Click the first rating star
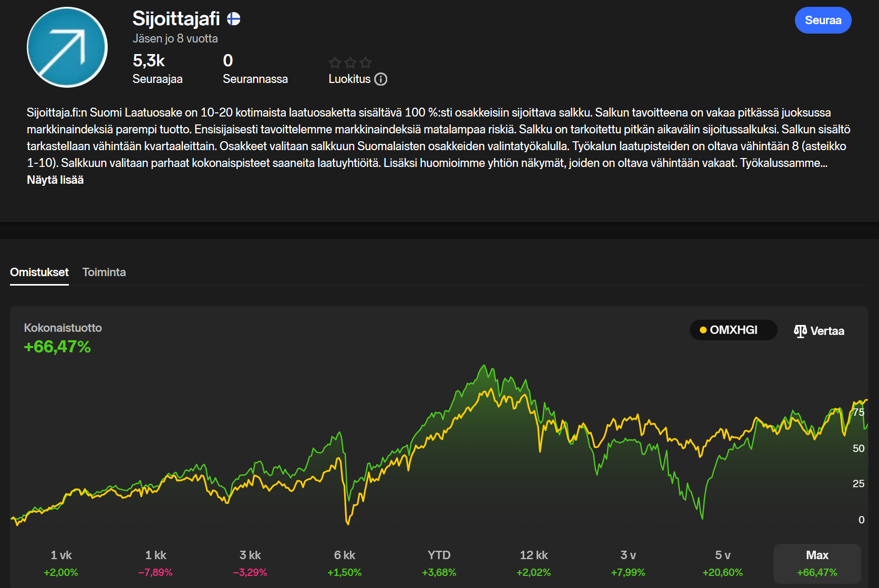The height and width of the screenshot is (588, 879). pyautogui.click(x=335, y=63)
